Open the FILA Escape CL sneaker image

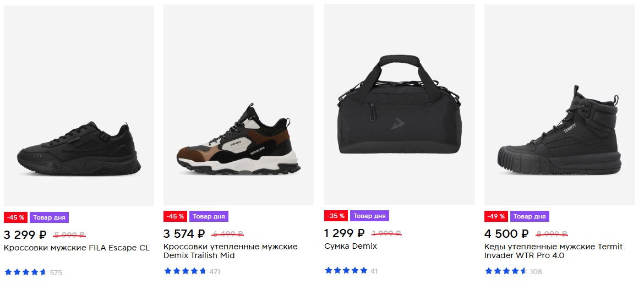coord(79,149)
